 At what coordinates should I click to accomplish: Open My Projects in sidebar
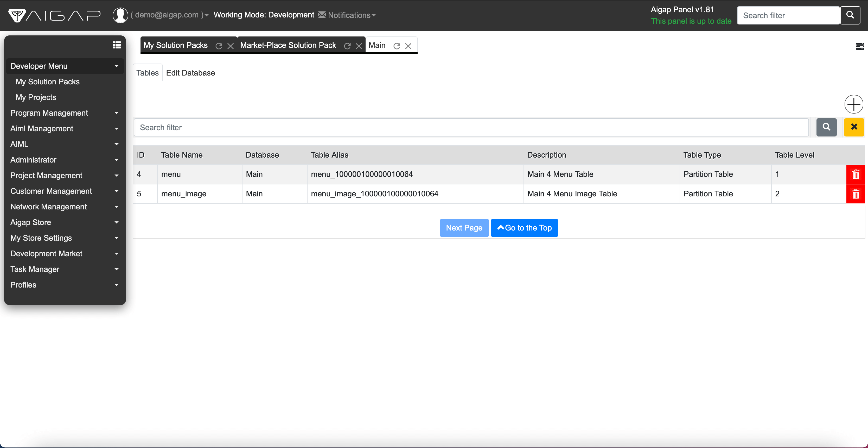pos(36,97)
